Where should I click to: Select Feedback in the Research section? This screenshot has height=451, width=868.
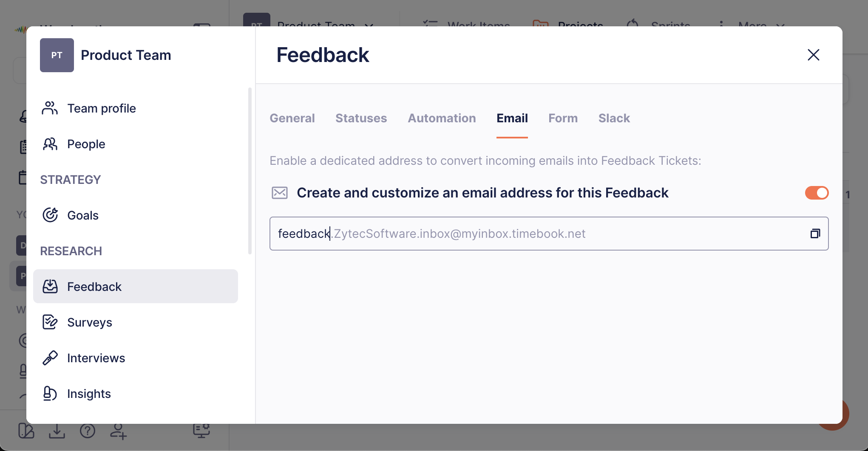pyautogui.click(x=136, y=287)
